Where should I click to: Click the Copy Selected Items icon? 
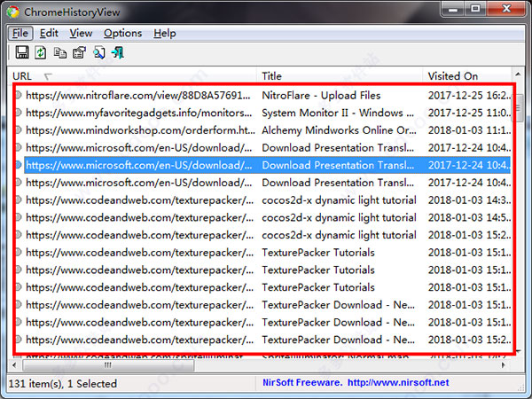click(x=60, y=53)
